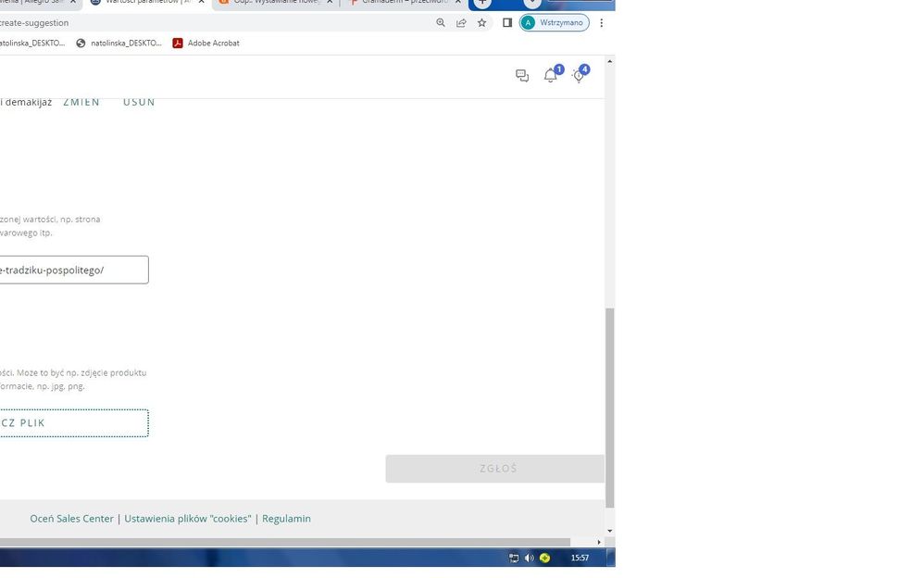The width and height of the screenshot is (924, 578).
Task: Click the ZMIEŃ link
Action: 81,102
